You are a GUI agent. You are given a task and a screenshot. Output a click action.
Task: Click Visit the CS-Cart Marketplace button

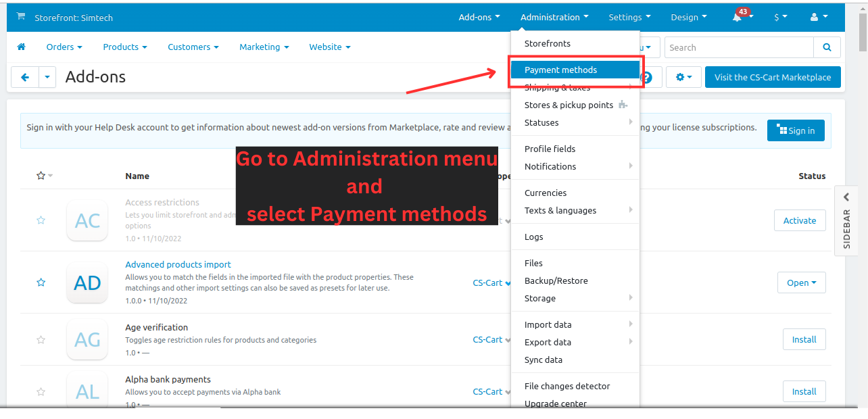click(773, 76)
